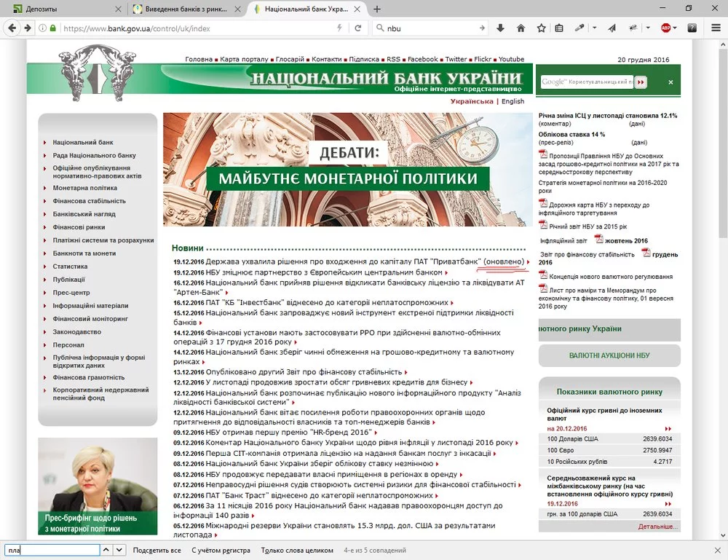728x560 pixels.
Task: Show site information via the info icon
Action: point(42,28)
